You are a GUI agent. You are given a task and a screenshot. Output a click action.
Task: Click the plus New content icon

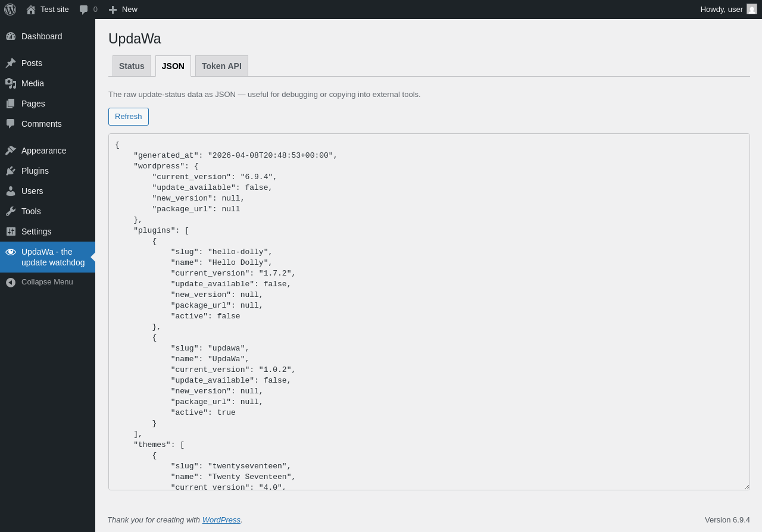(113, 10)
